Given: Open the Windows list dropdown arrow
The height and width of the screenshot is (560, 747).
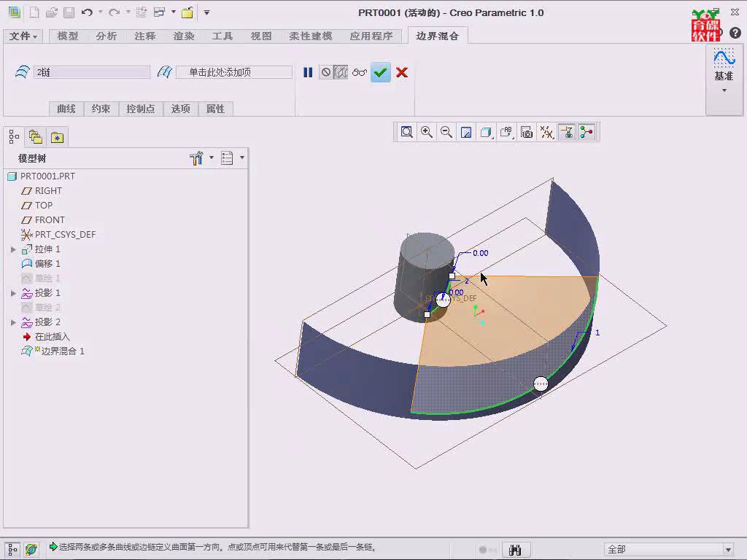Looking at the screenshot, I should [x=173, y=12].
